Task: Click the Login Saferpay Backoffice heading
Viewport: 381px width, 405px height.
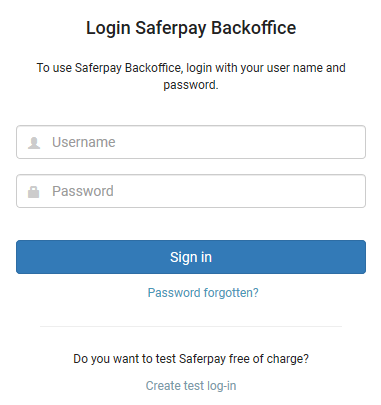Action: [191, 28]
